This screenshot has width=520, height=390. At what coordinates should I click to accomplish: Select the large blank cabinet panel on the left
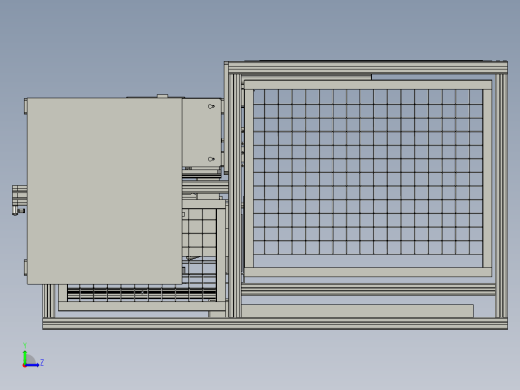coord(104,191)
